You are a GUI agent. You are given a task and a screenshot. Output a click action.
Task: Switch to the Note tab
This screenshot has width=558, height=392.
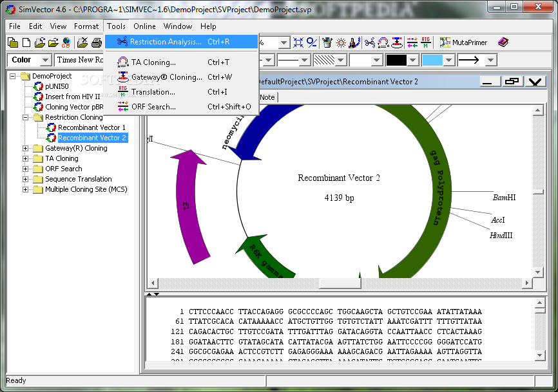click(267, 97)
